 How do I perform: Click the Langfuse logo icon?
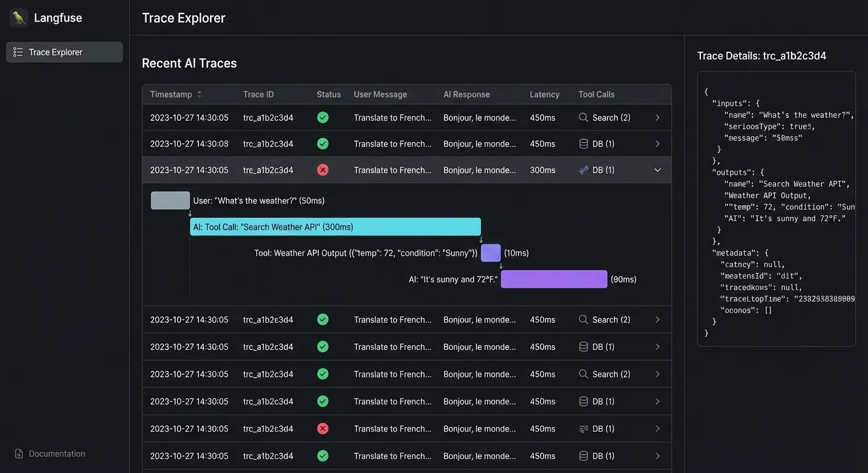point(18,17)
